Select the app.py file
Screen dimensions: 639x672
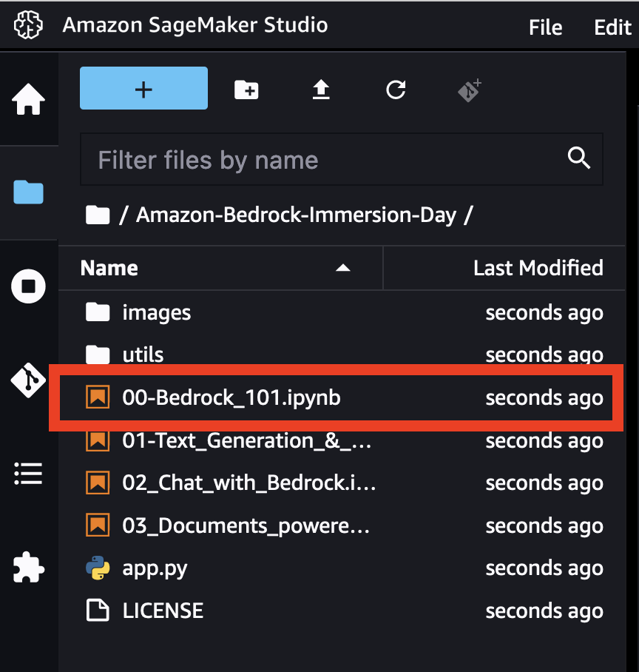coord(342,568)
